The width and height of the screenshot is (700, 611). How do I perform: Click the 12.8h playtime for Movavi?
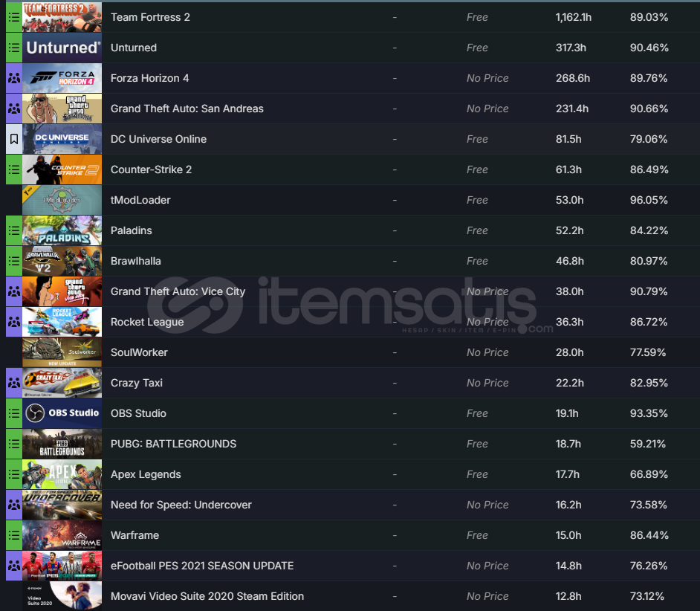point(568,596)
